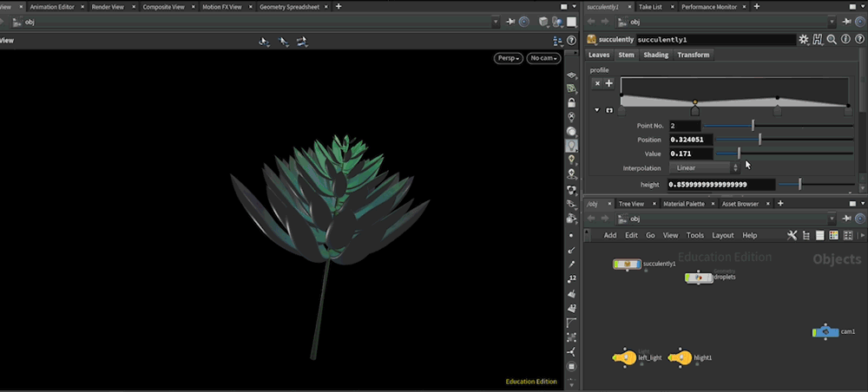
Task: Click the Value slider track
Action: pyautogui.click(x=785, y=154)
